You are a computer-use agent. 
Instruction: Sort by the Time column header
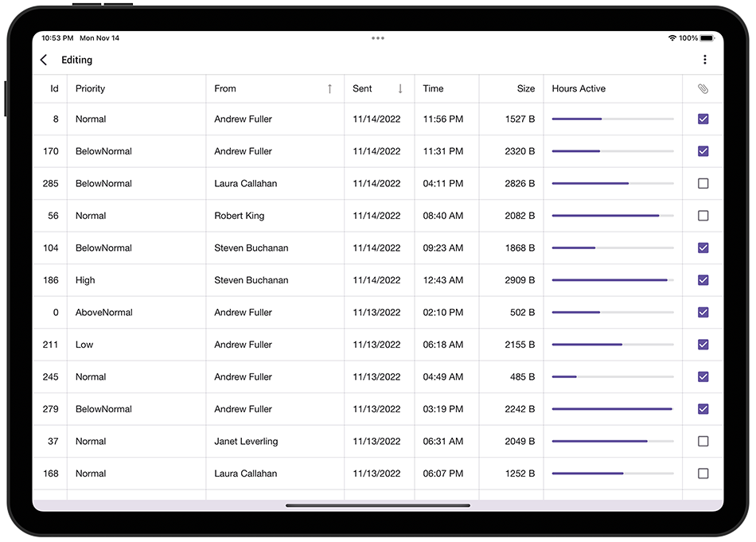coord(432,88)
